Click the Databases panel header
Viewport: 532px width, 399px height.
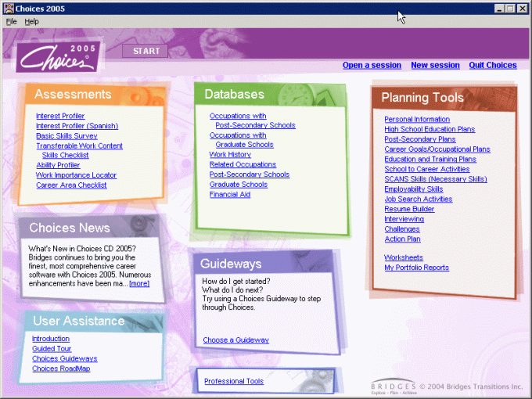pyautogui.click(x=270, y=95)
